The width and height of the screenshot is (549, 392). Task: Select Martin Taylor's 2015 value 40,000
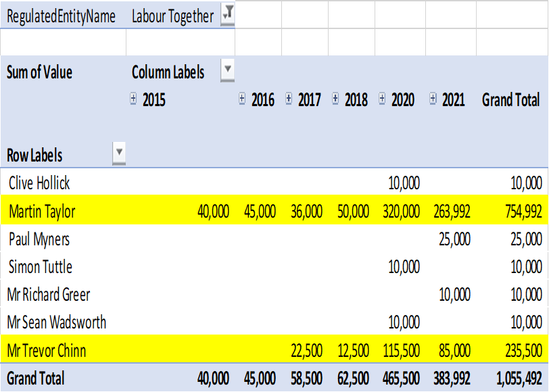point(213,212)
